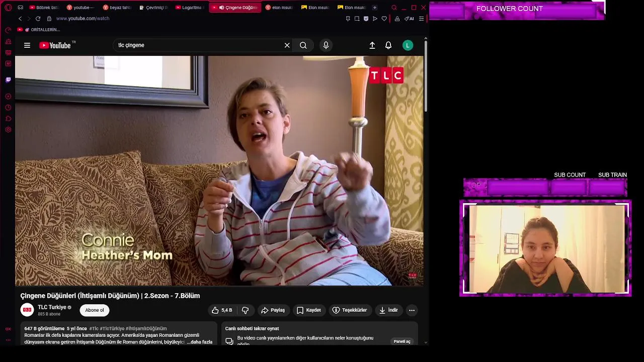The image size is (644, 362).
Task: Download video with İndir button
Action: point(388,310)
